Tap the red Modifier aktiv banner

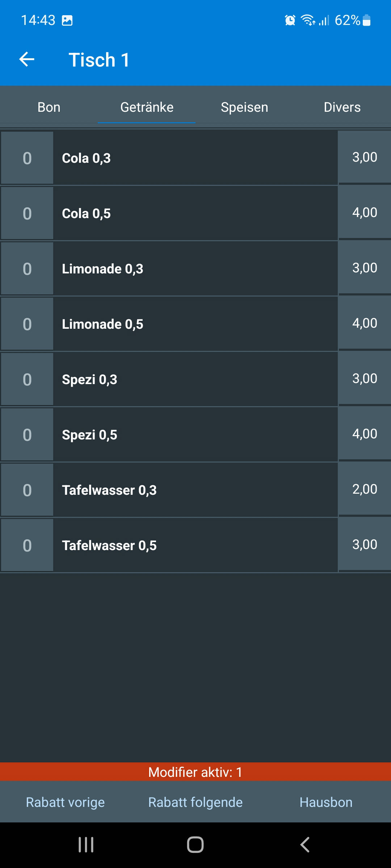coord(195,772)
